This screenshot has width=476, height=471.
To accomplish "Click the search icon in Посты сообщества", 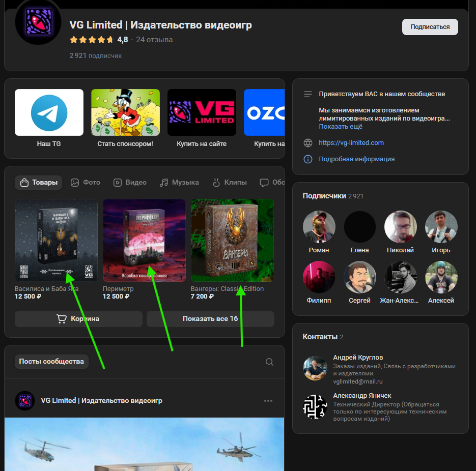I will (x=269, y=362).
